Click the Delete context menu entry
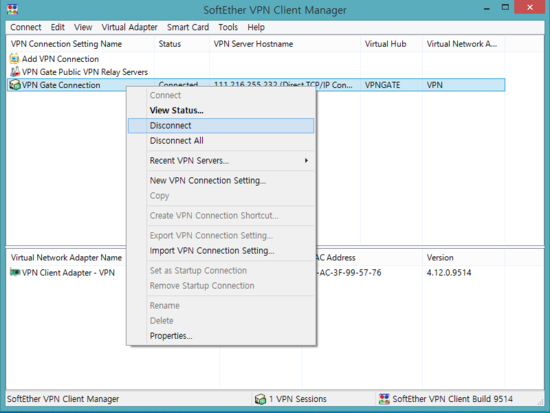 tap(221, 321)
